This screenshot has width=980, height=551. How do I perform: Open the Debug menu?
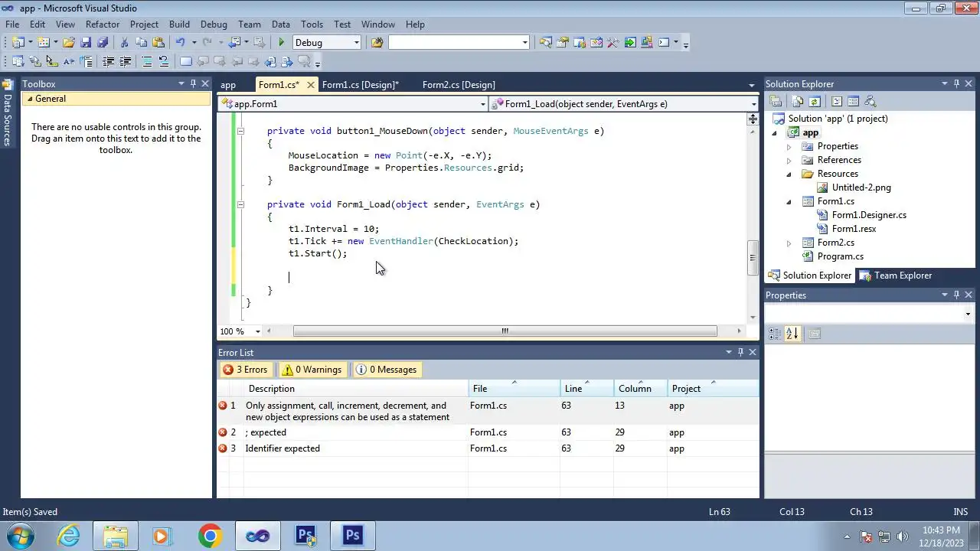(214, 24)
